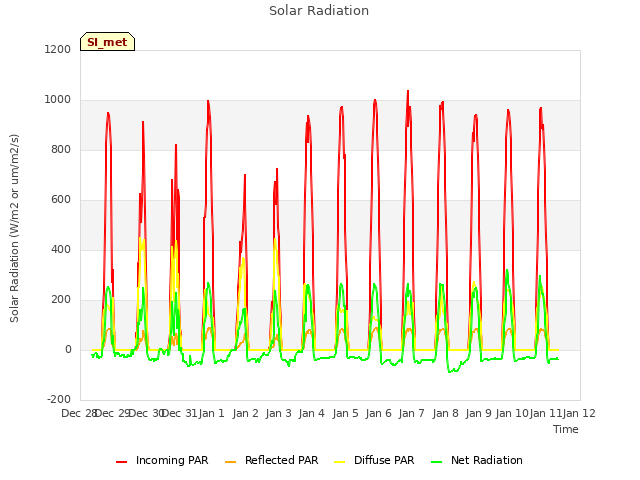Image resolution: width=640 pixels, height=480 pixels.
Task: Click the Jan 7 x-axis tick label
Action: 411,413
